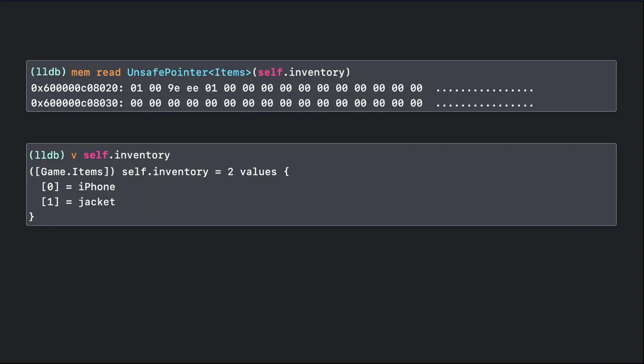
Task: Click the [1] index label
Action: (50, 202)
